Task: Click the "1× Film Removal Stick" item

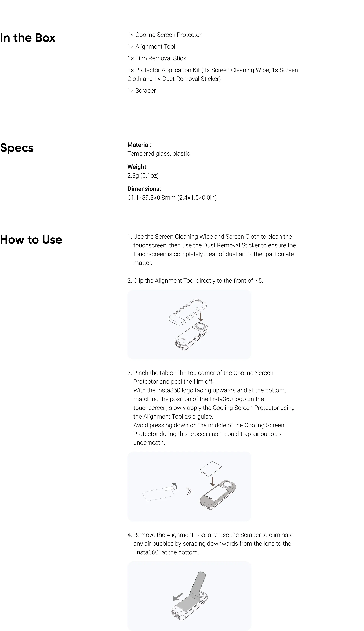Action: point(156,58)
